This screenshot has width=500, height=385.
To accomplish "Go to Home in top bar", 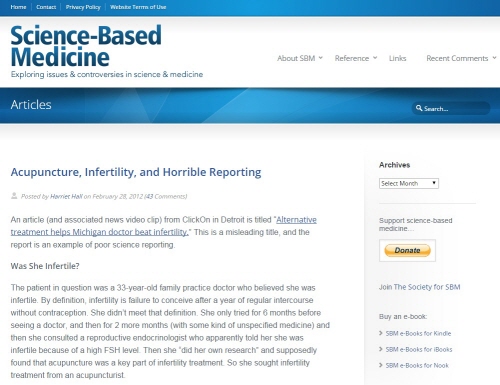I will coord(18,7).
